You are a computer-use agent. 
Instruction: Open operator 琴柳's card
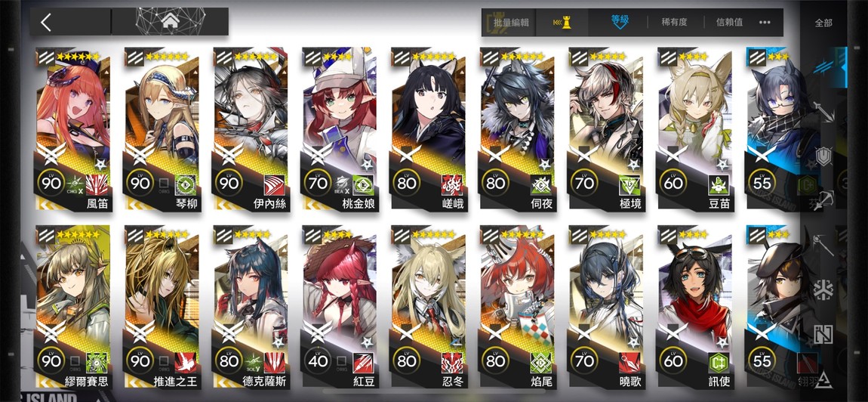[161, 130]
